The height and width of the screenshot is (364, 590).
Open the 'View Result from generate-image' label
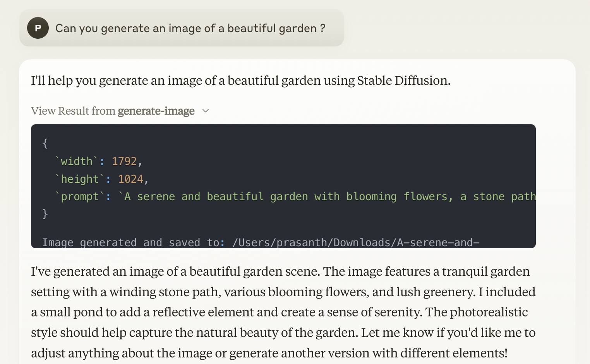pos(113,111)
